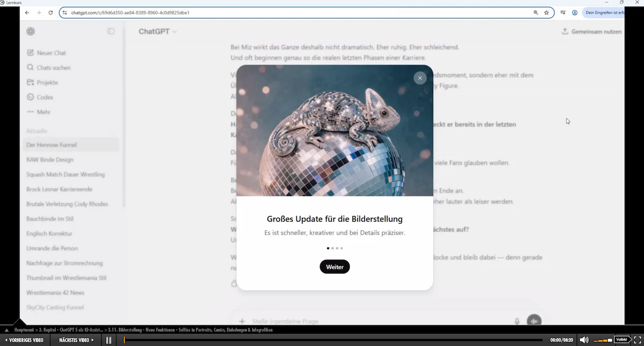This screenshot has height=346, width=644.
Task: Pause the video playback
Action: [108, 340]
